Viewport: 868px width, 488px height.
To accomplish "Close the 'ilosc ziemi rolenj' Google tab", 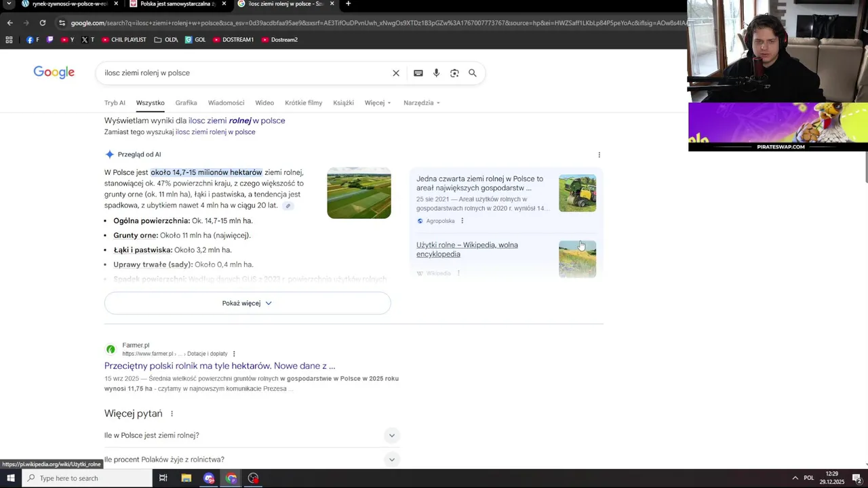I will tap(332, 4).
